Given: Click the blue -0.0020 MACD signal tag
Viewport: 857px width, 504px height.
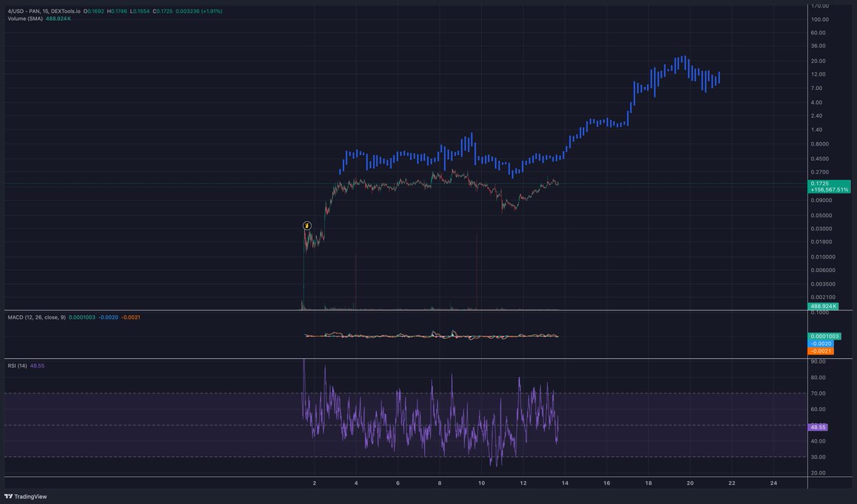Looking at the screenshot, I should tap(820, 343).
